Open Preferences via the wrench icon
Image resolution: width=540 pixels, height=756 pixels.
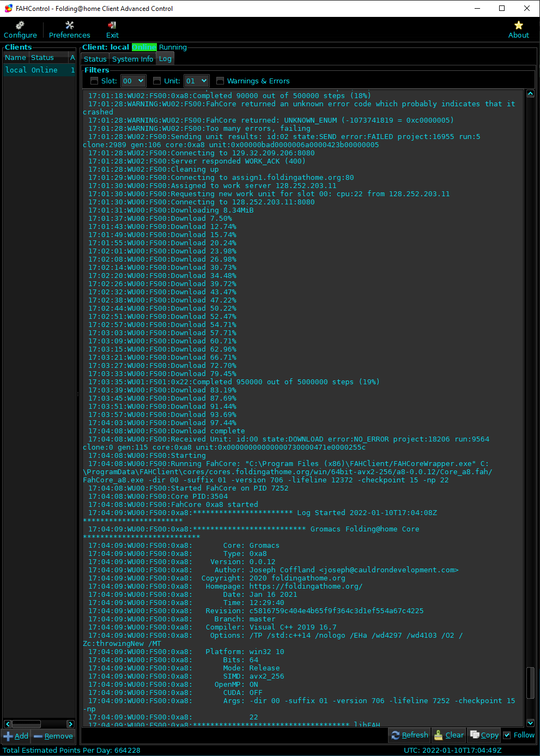click(x=69, y=25)
